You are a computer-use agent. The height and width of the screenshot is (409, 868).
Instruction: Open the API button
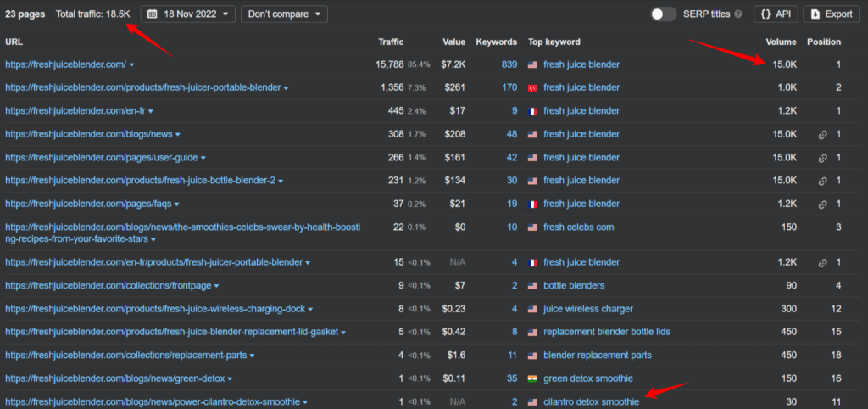click(776, 14)
